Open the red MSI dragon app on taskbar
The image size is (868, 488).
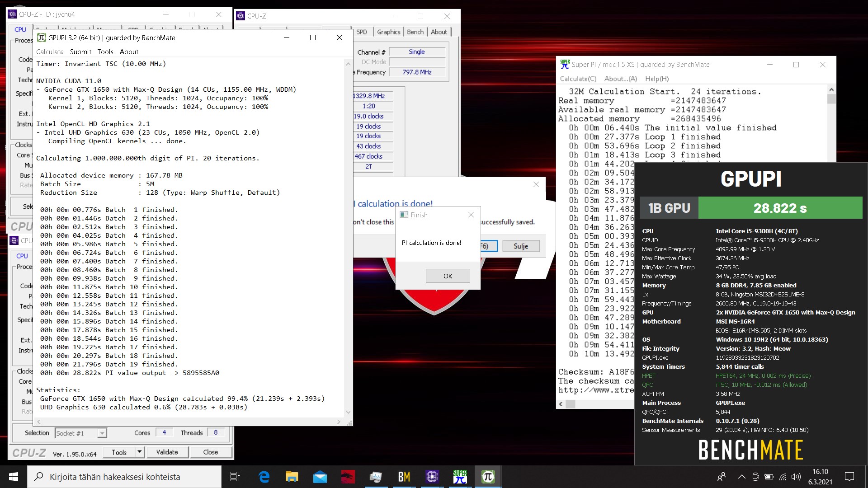(348, 477)
